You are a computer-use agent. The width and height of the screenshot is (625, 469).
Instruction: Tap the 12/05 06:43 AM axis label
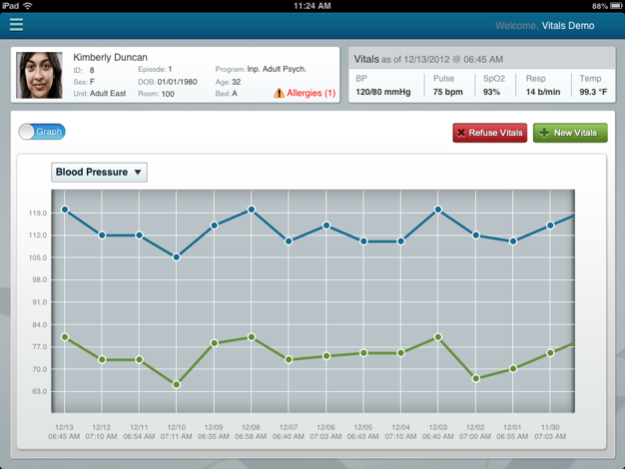(363, 432)
